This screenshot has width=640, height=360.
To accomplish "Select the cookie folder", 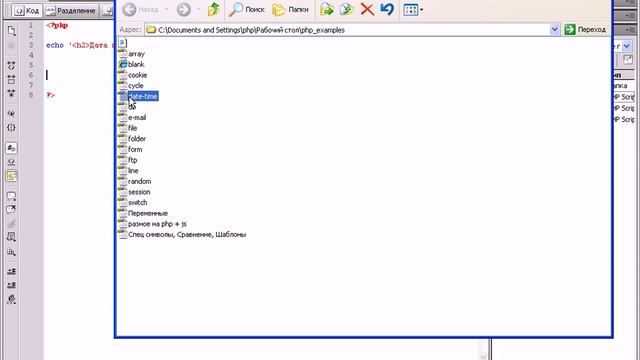I will click(132, 75).
